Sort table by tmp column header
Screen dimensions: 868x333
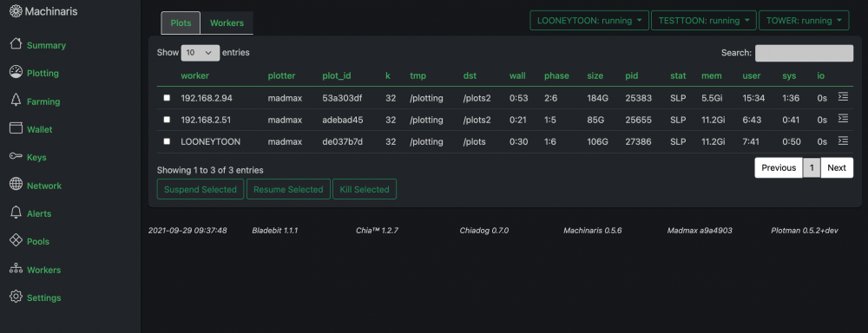tap(418, 75)
